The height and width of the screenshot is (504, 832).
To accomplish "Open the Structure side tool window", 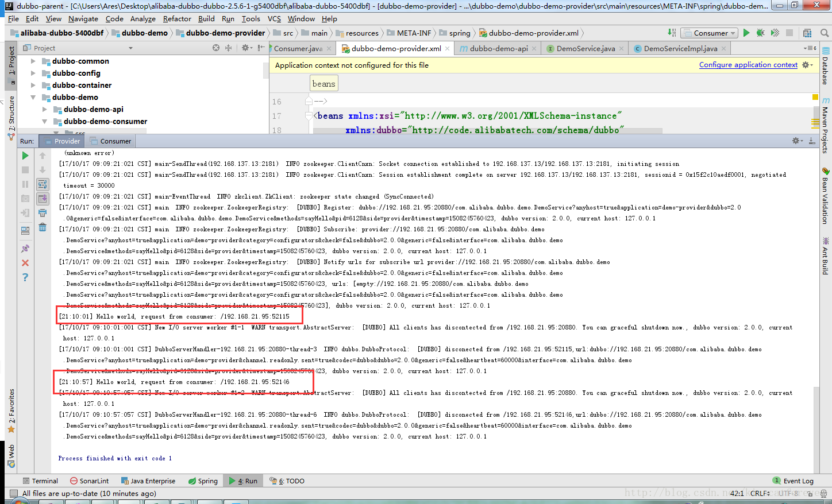I will click(x=11, y=118).
